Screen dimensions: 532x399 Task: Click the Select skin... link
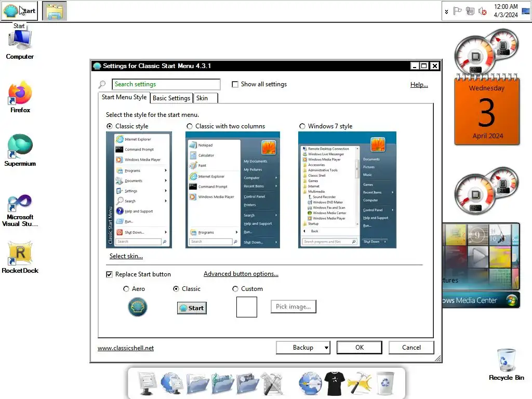(126, 256)
